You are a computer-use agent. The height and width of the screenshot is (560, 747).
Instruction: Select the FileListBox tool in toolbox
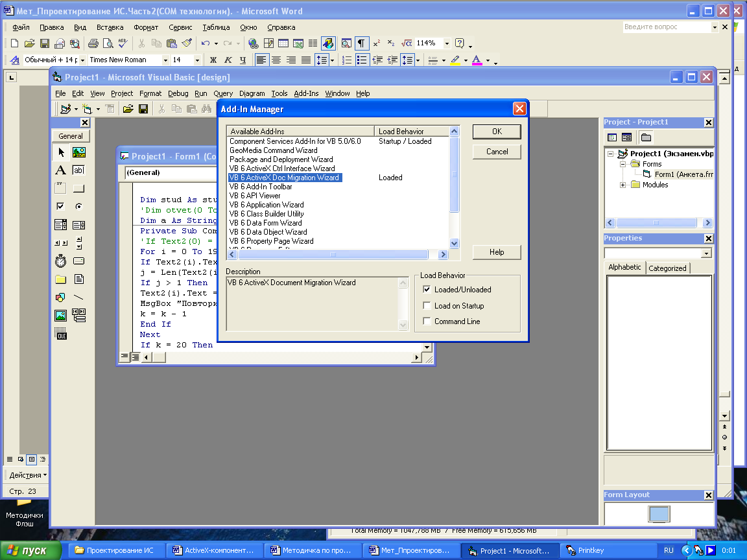point(78,279)
